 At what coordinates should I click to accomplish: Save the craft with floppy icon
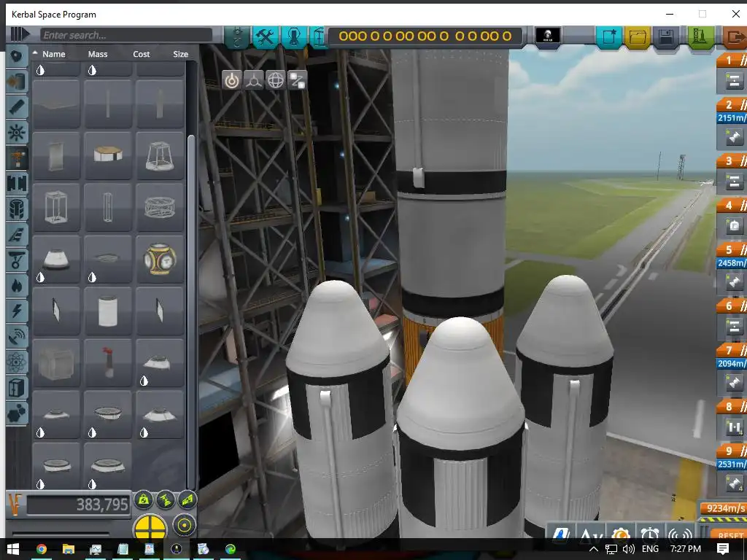point(666,36)
